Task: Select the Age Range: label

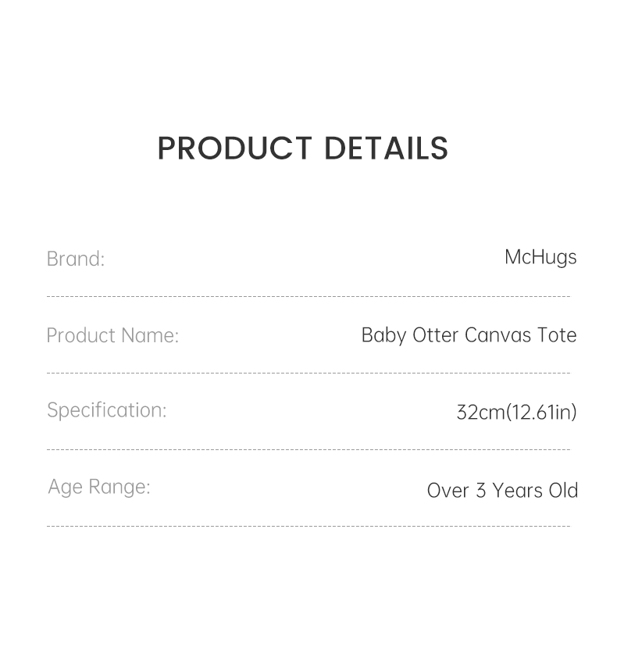Action: point(99,487)
